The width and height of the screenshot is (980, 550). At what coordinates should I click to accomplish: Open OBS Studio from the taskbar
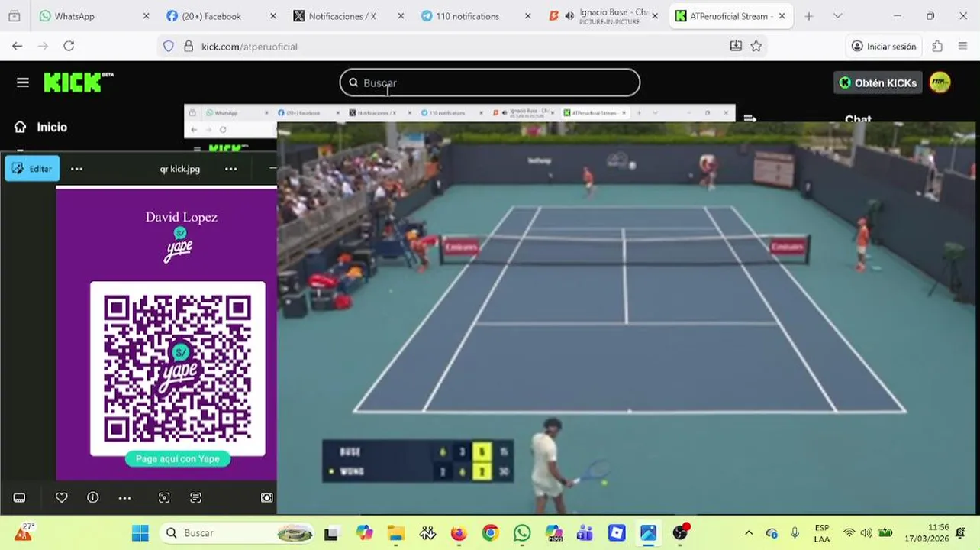(x=680, y=532)
